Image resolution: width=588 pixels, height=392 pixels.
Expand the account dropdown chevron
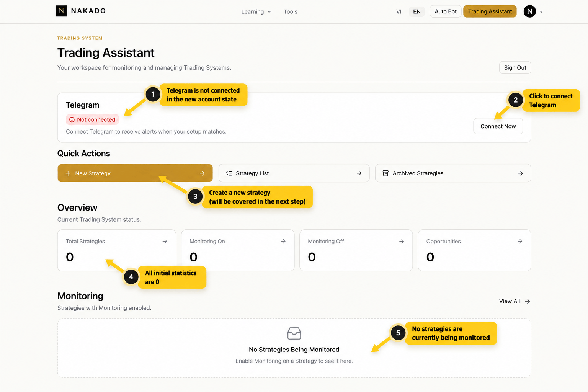pos(541,12)
